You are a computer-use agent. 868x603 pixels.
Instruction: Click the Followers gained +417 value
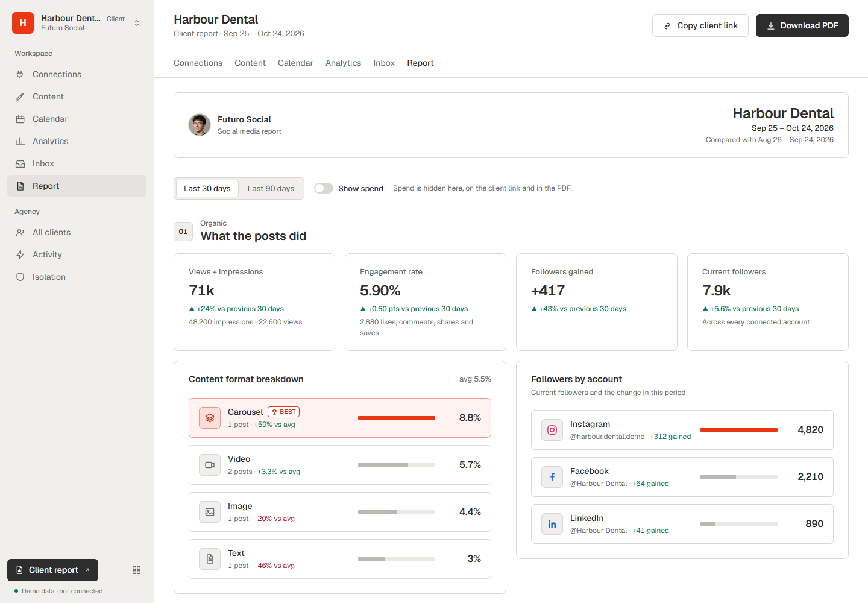pos(548,291)
